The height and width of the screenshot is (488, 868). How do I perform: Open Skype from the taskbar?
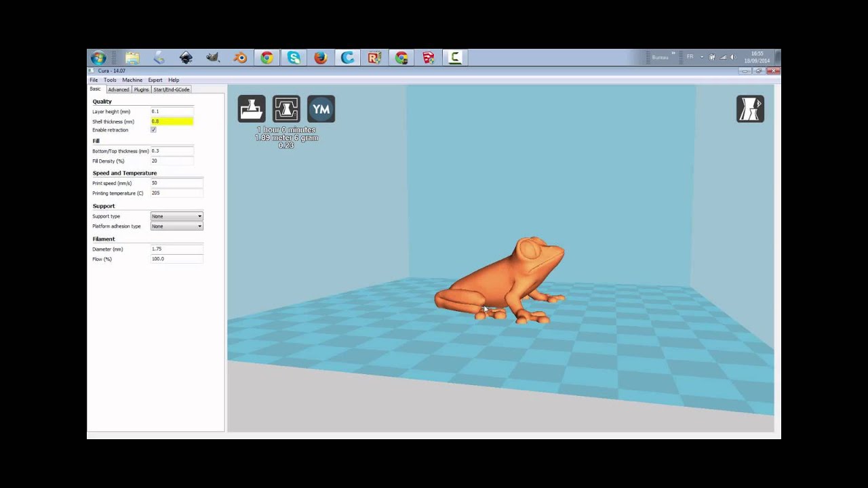click(294, 58)
